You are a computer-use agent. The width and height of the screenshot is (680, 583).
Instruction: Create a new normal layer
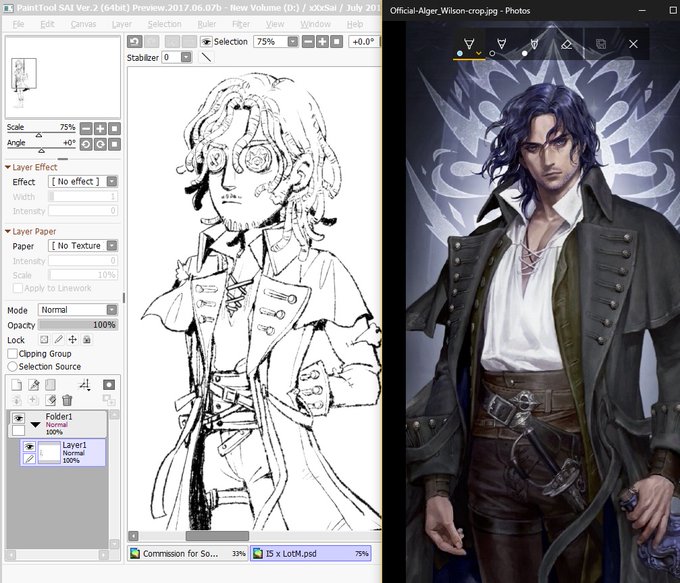(16, 385)
